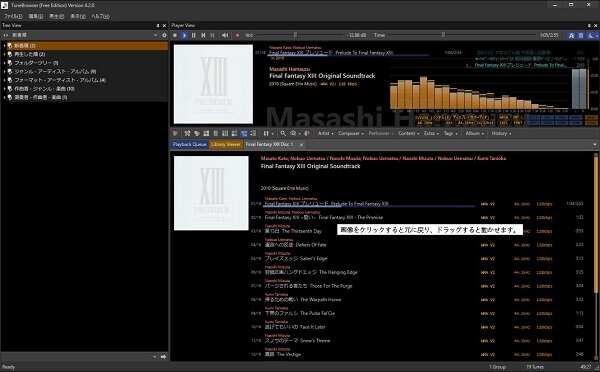
Task: Click the go arrow beside tree search box
Action: click(x=163, y=357)
